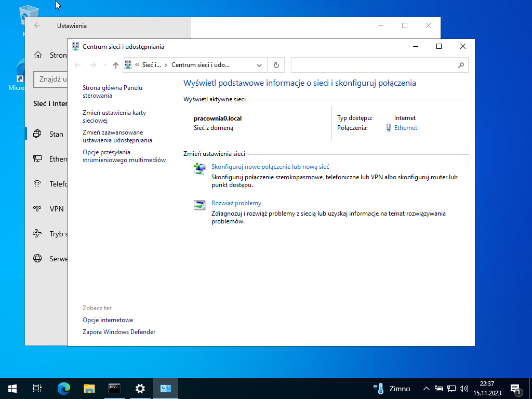Click the network tray icon
The height and width of the screenshot is (399, 532).
(451, 389)
